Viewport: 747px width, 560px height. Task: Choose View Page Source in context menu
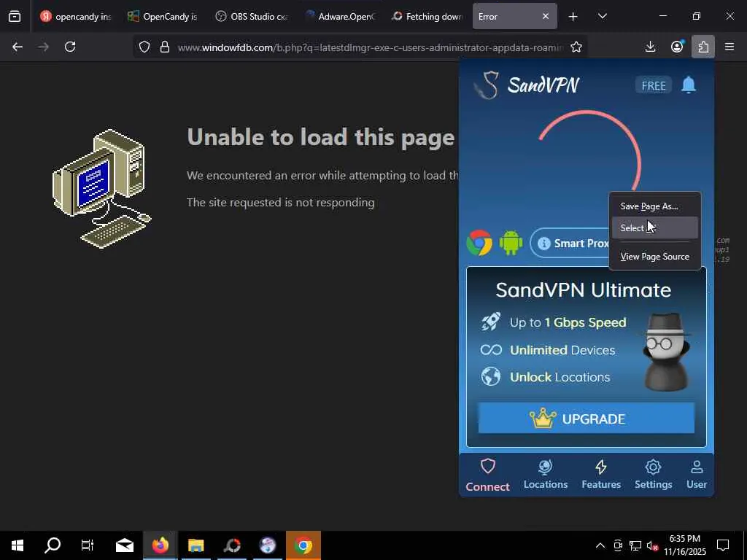click(655, 257)
